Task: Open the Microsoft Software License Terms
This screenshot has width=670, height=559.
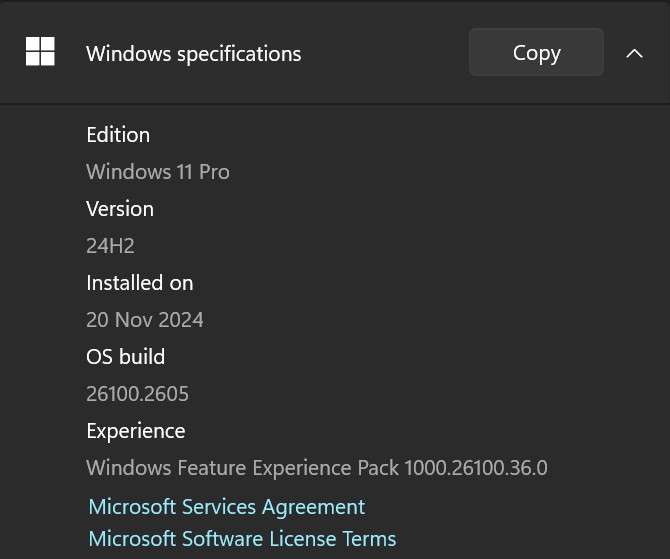Action: pos(242,538)
